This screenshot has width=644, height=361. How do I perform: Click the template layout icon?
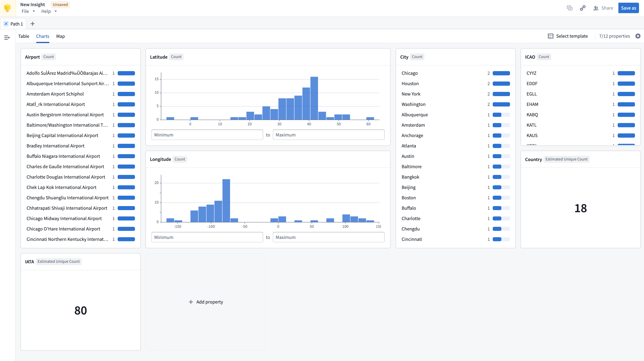click(x=551, y=36)
